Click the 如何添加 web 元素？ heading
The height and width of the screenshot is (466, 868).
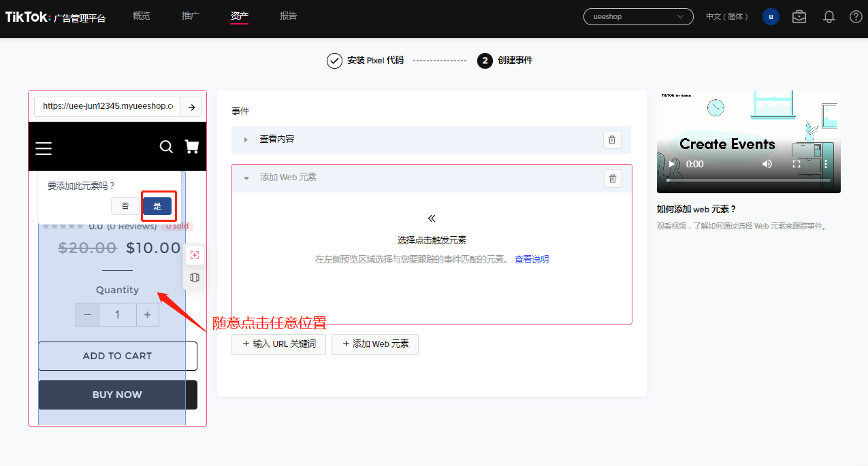pos(696,210)
